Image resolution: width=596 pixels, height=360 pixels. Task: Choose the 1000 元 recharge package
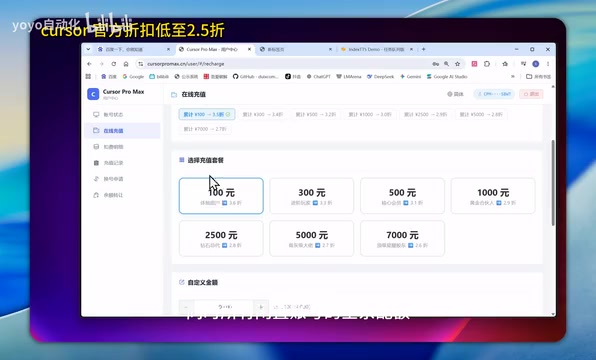tap(493, 196)
